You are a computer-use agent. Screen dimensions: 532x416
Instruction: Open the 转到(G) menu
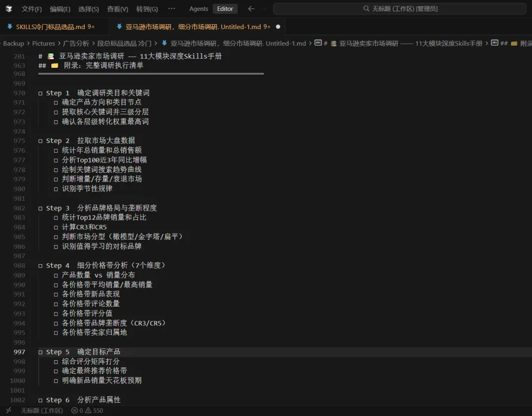(x=147, y=9)
